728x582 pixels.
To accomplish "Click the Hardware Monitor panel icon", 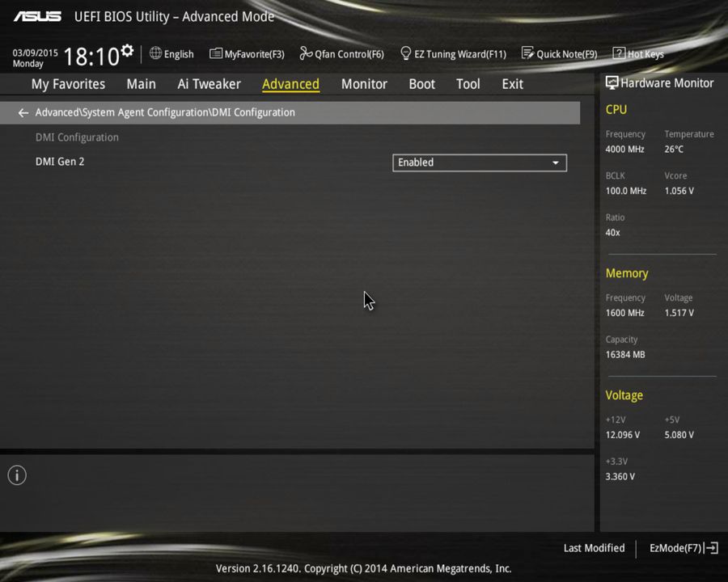I will click(x=612, y=82).
